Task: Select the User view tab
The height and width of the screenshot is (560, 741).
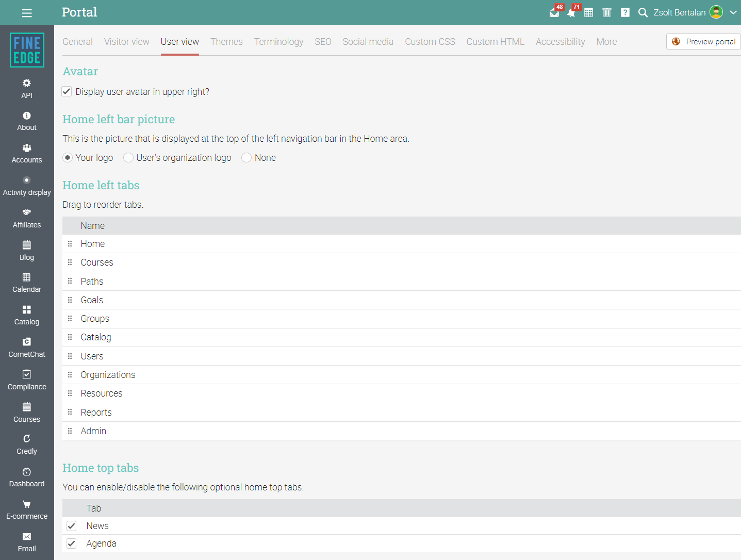Action: pos(180,42)
